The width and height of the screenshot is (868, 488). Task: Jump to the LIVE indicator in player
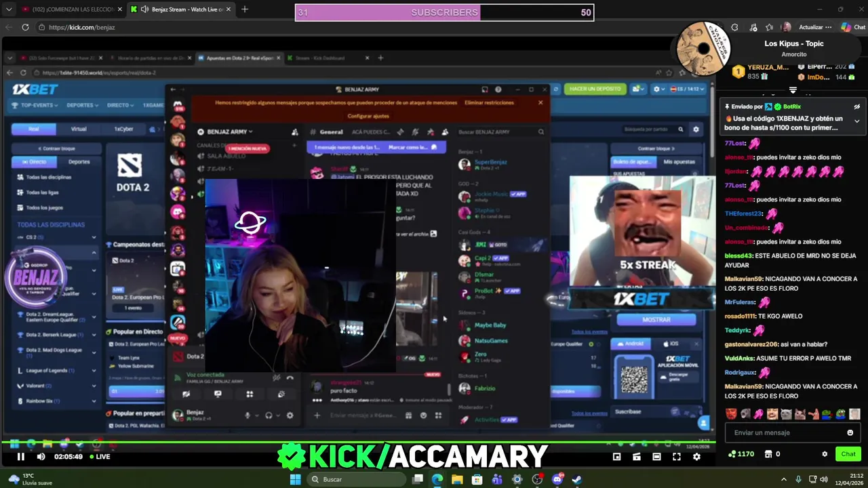click(x=99, y=457)
